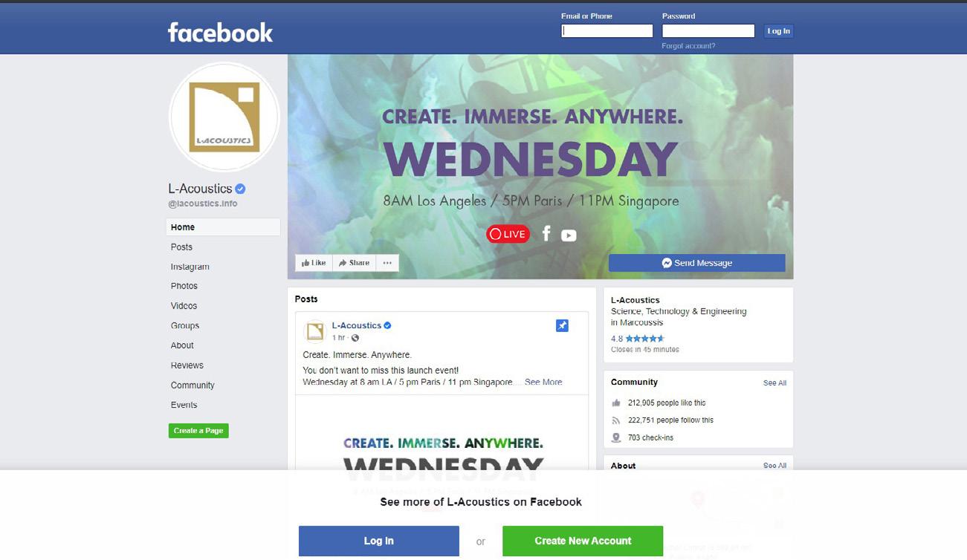Click the Email or Phone input field
967x560 pixels.
click(607, 31)
